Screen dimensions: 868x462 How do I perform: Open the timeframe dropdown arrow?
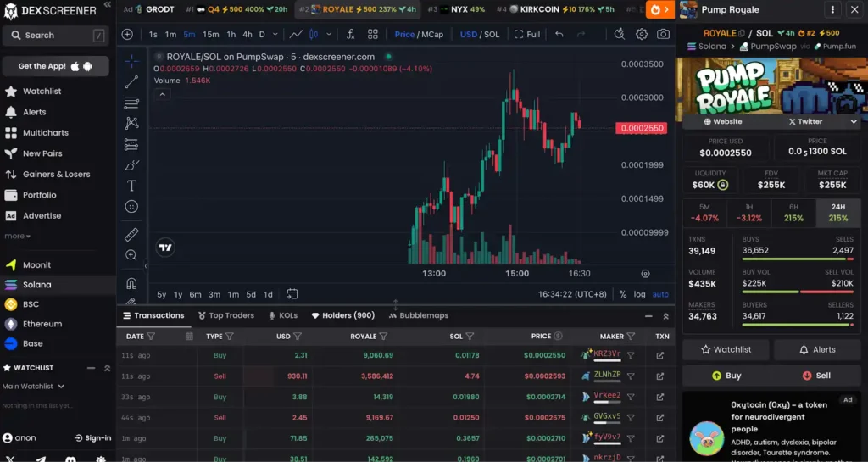[275, 34]
